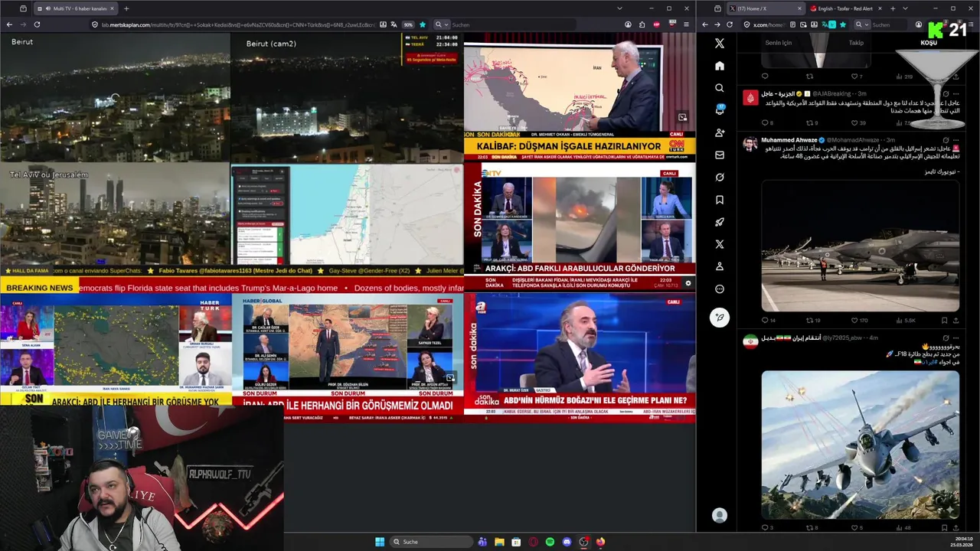
Task: Click X logo at top of sidebar
Action: click(720, 44)
